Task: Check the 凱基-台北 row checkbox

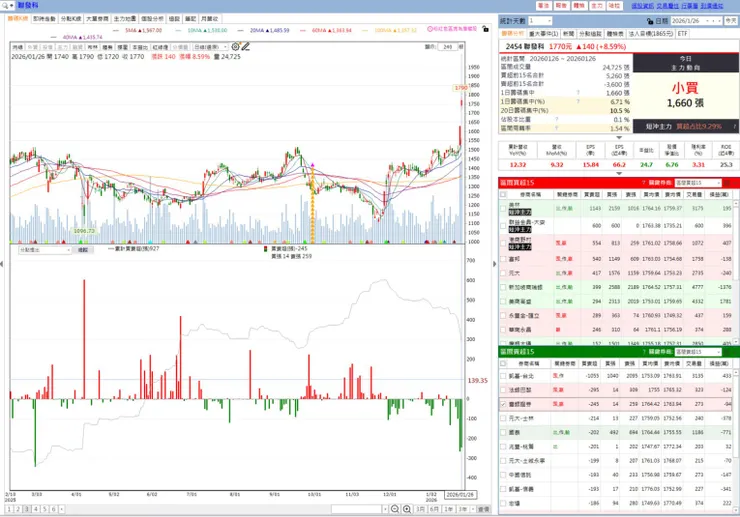Action: pos(503,376)
